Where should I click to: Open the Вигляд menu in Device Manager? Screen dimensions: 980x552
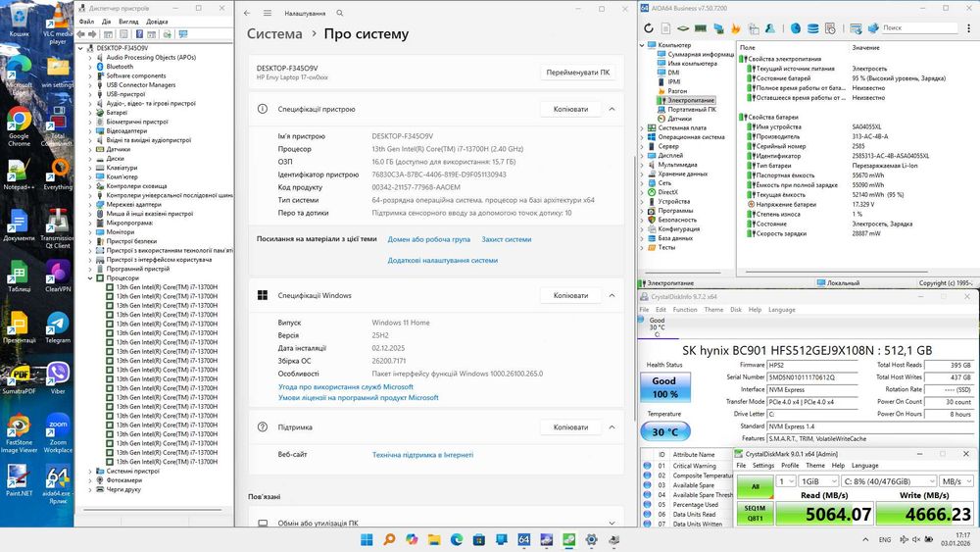point(128,22)
